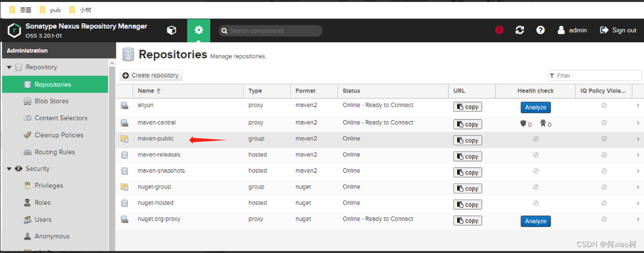This screenshot has height=253, width=644.
Task: Click the Users icon
Action: point(28,219)
